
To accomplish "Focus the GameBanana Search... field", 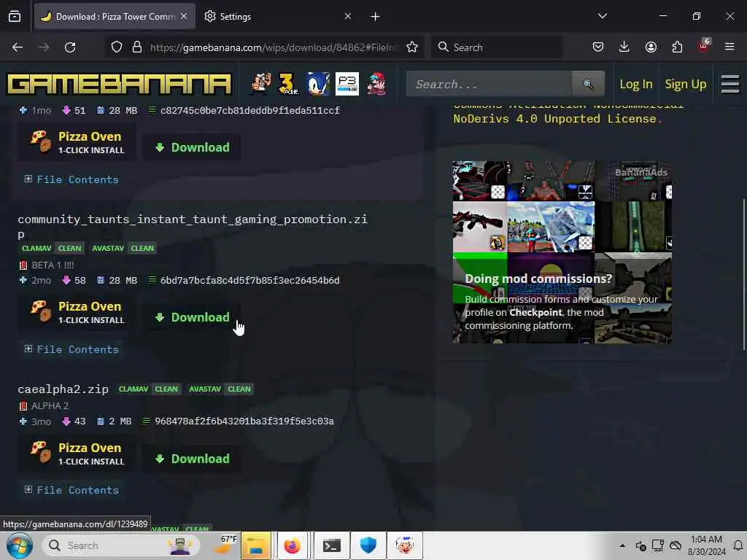I will point(489,85).
